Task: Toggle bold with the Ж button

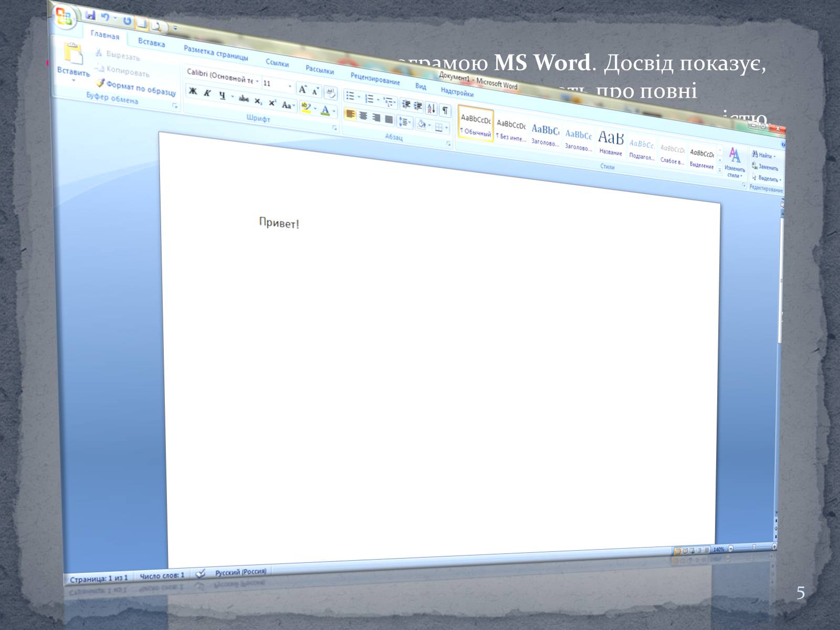Action: [193, 91]
